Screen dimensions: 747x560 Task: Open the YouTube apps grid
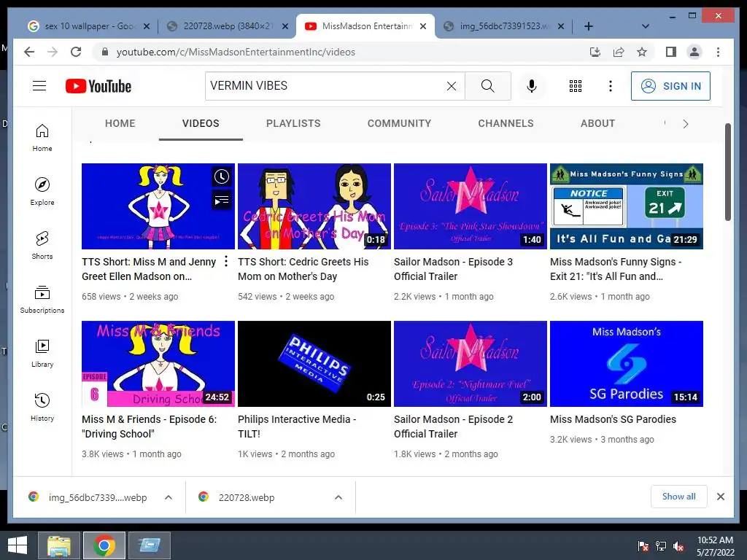coord(576,86)
